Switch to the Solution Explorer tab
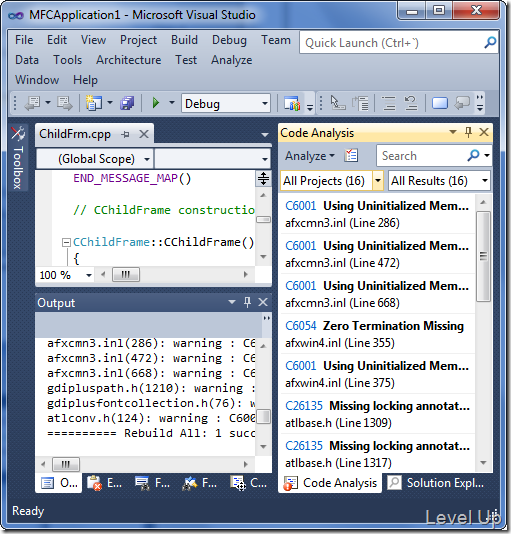The image size is (511, 534). point(437,483)
